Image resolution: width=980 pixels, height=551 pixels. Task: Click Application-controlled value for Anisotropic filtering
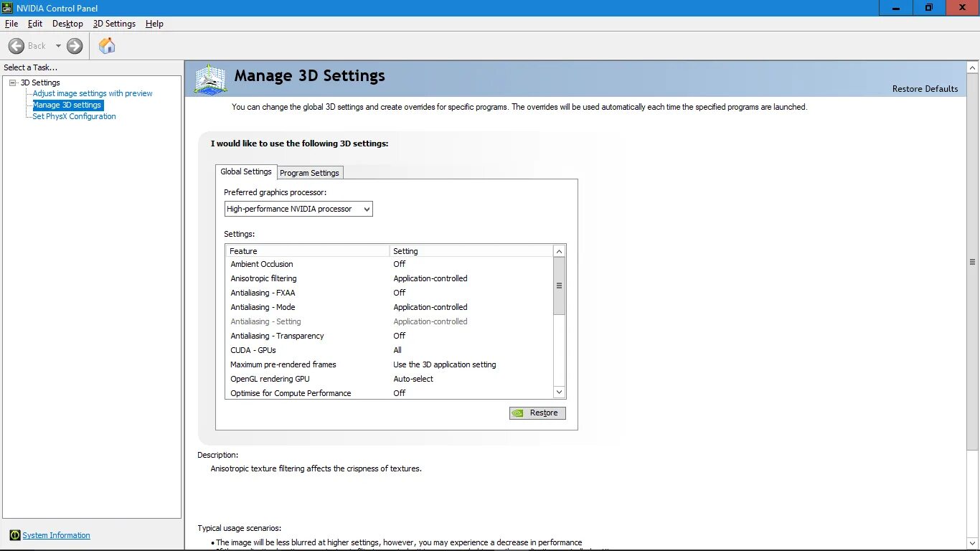[430, 278]
